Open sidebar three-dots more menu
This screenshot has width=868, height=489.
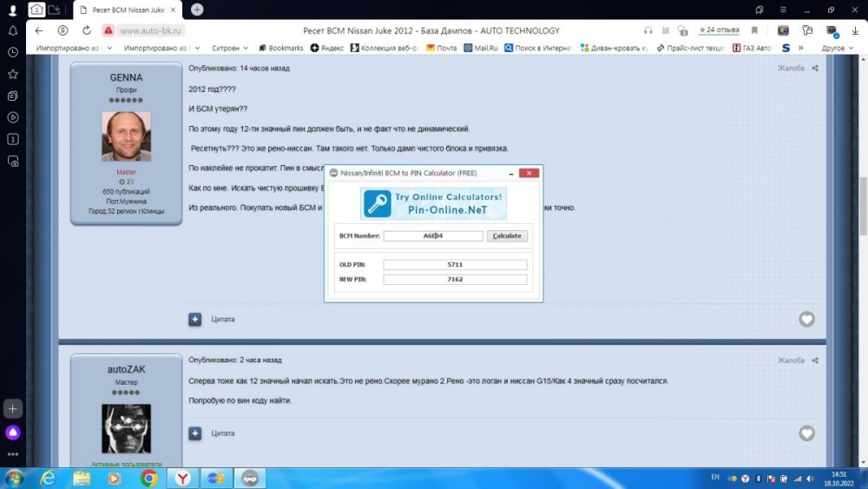point(13,454)
